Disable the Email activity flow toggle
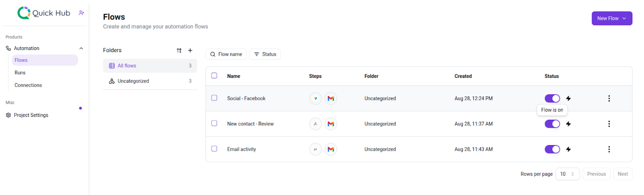Screen dimensions: 644x195 (x=552, y=150)
